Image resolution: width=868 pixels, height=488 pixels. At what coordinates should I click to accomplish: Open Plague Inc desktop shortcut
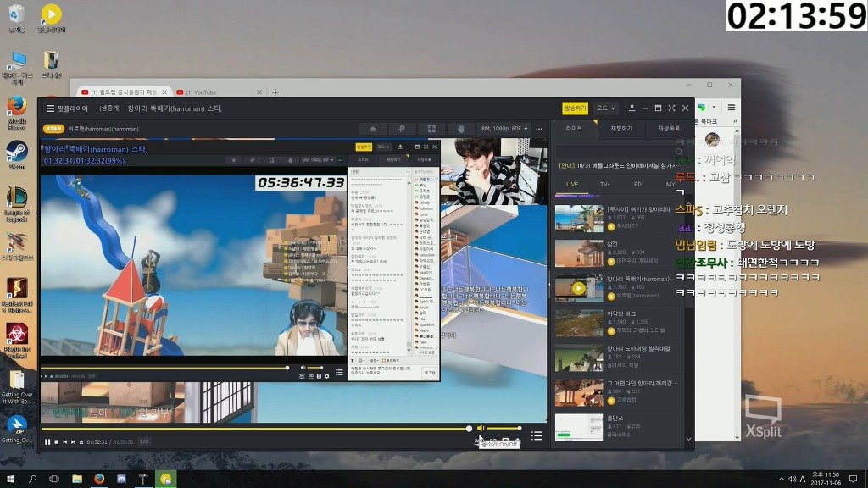[x=17, y=341]
